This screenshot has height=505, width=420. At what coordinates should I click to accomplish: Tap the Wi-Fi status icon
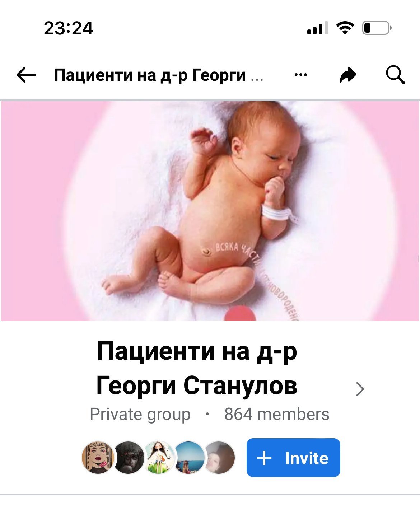point(345,28)
